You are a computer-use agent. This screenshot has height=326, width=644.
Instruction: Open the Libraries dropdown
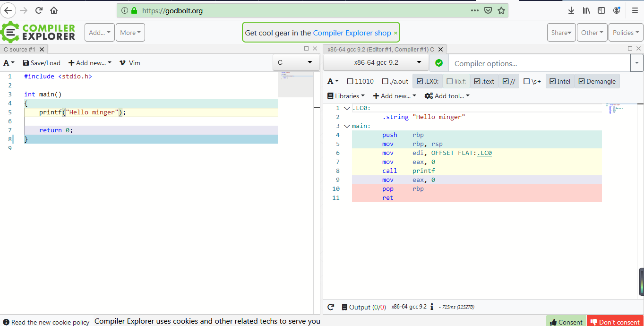pos(346,96)
